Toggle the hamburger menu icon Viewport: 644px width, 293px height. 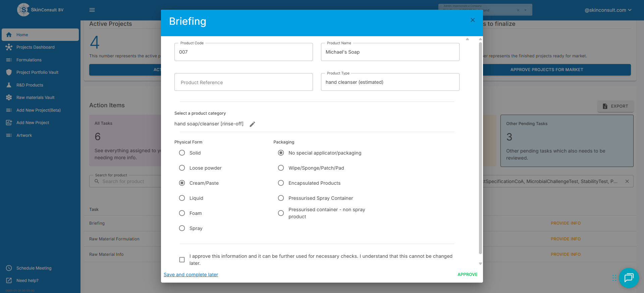tap(92, 10)
